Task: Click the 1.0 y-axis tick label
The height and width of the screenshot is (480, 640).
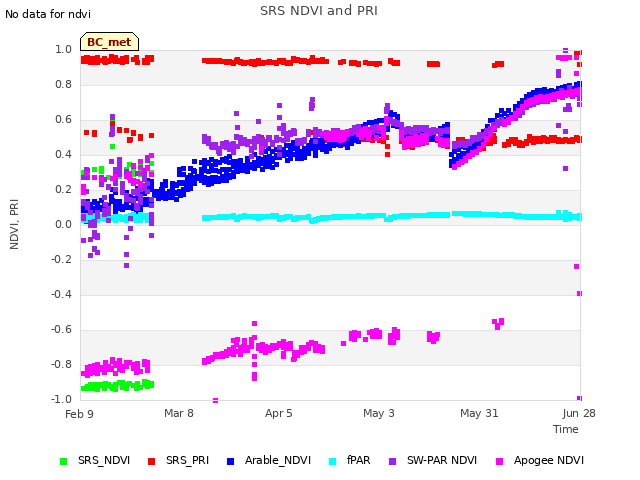Action: 63,50
